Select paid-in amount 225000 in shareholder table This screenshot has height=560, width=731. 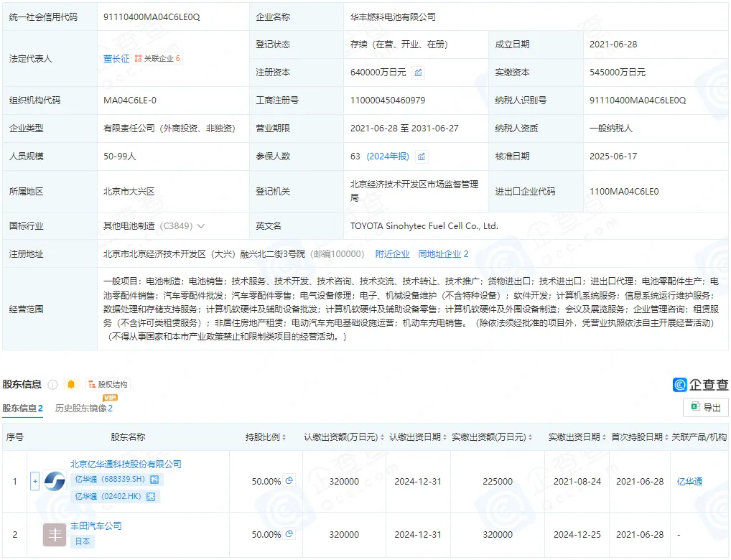[498, 482]
